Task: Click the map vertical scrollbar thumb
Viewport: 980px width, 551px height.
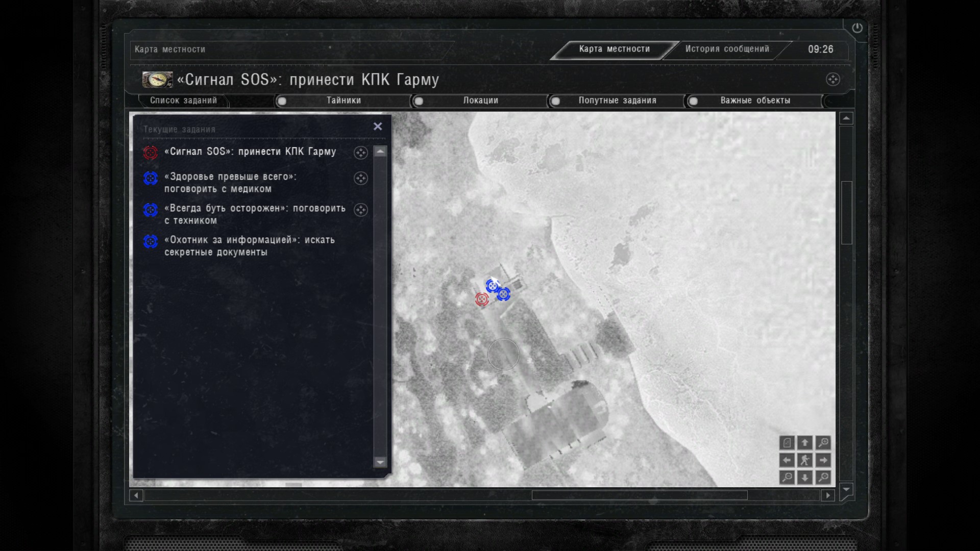Action: pyautogui.click(x=846, y=212)
